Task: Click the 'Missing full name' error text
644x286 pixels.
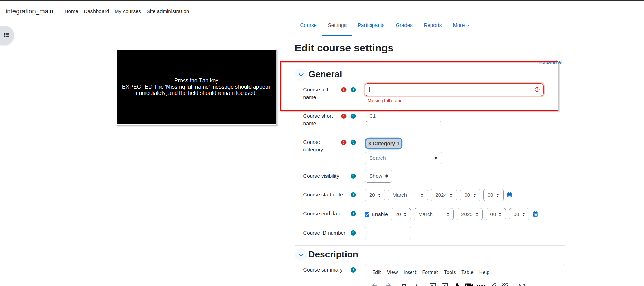Action: (x=383, y=101)
